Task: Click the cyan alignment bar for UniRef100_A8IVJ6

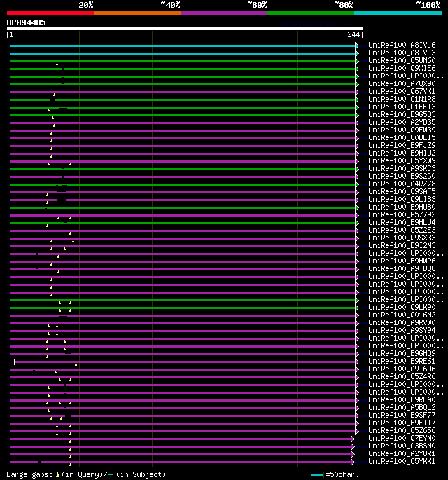Action: [x=183, y=46]
